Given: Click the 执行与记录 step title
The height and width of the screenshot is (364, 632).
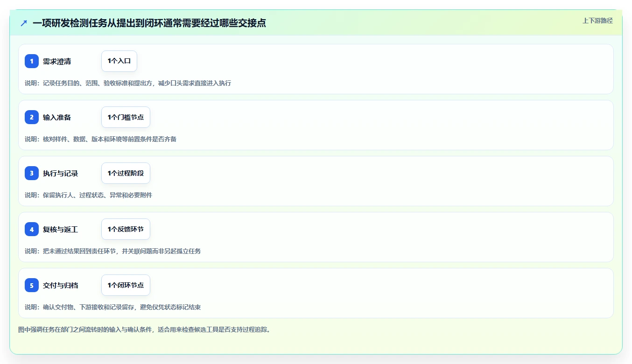Looking at the screenshot, I should coord(60,173).
